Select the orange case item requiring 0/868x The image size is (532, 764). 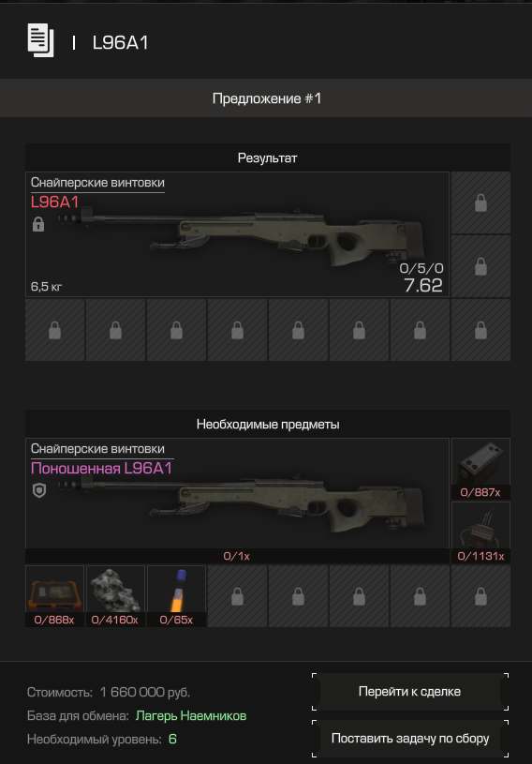pyautogui.click(x=54, y=596)
